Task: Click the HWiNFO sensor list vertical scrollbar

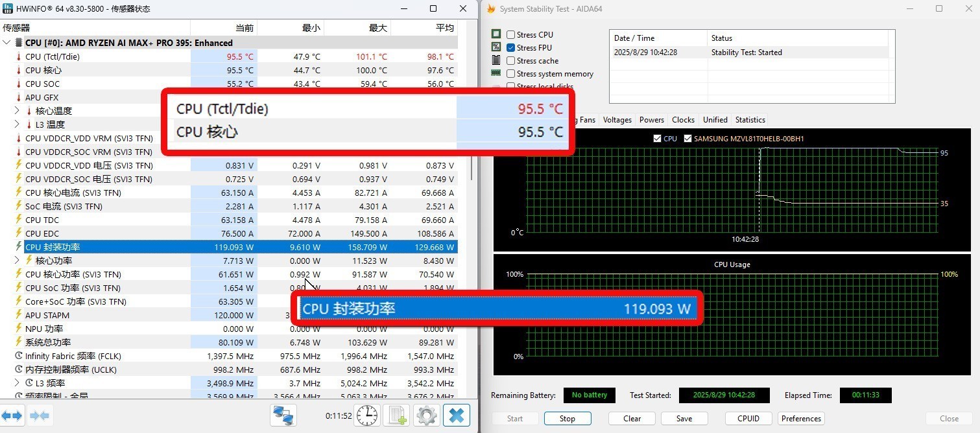Action: click(x=472, y=130)
